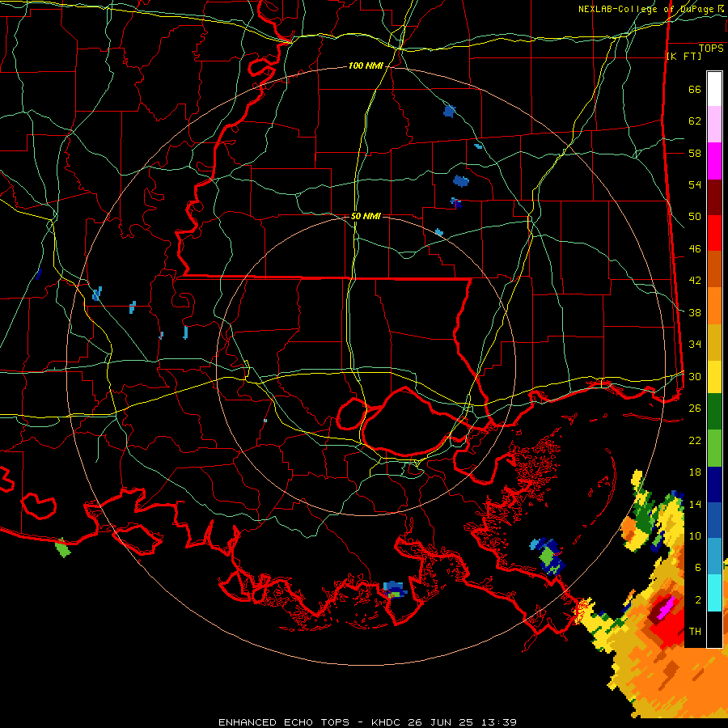
Task: Click the black TH threshold swatch
Action: click(x=714, y=629)
